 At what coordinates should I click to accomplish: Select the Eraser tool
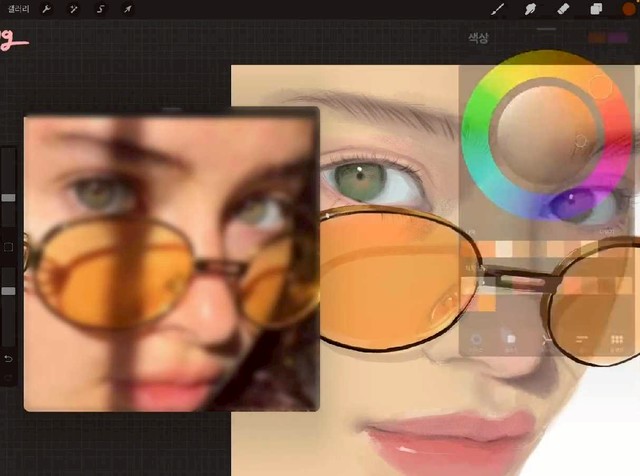click(x=563, y=9)
